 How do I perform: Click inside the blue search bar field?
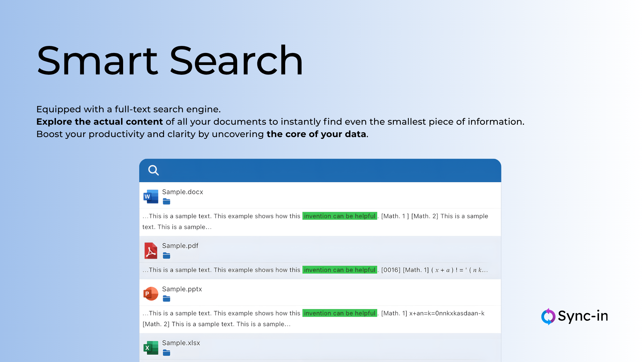pyautogui.click(x=329, y=170)
